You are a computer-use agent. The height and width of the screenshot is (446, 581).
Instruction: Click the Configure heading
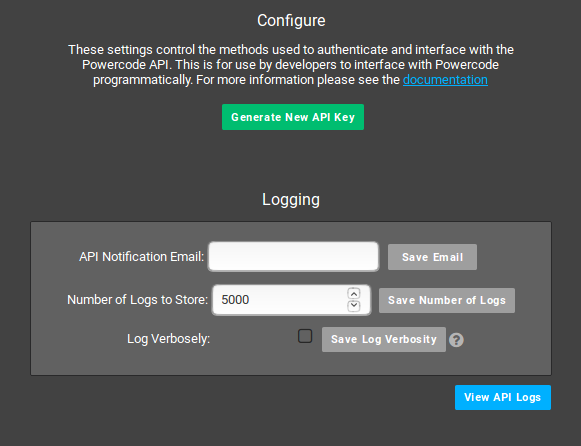291,20
